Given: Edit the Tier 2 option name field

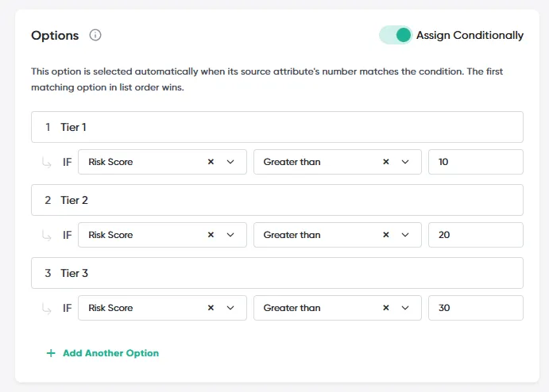Looking at the screenshot, I should point(277,200).
